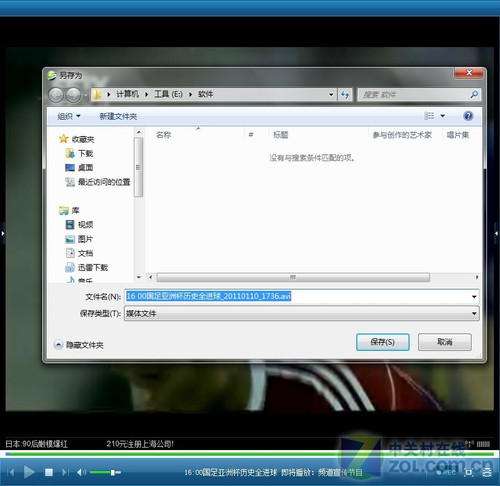Open the 文件名 history dropdown arrow

(x=474, y=296)
